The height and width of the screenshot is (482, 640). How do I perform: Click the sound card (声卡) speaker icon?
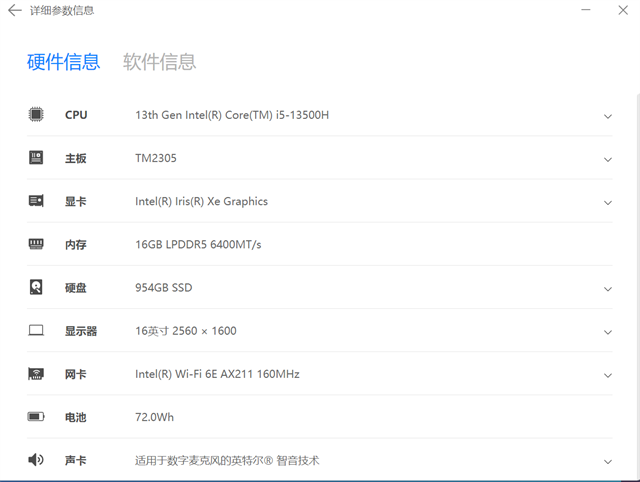click(36, 460)
